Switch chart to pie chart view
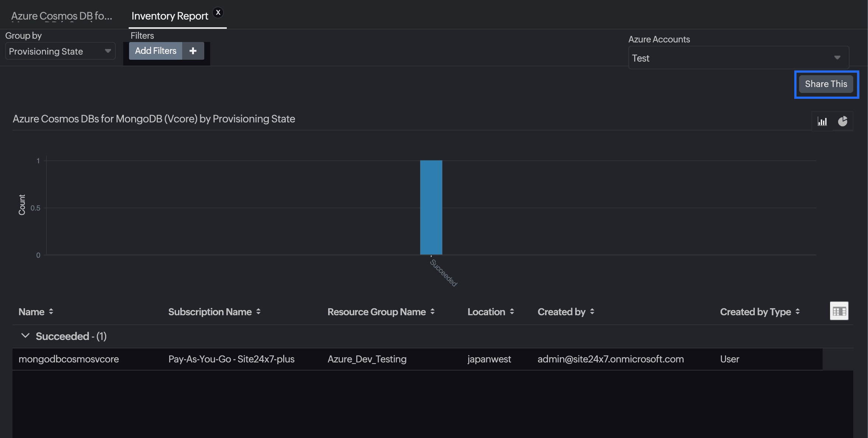 843,121
